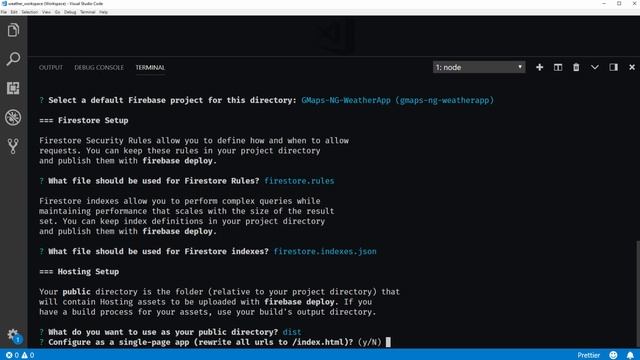Click the '=== Firestore Setup' heading line
Image resolution: width=640 pixels, height=360 pixels.
coord(84,120)
